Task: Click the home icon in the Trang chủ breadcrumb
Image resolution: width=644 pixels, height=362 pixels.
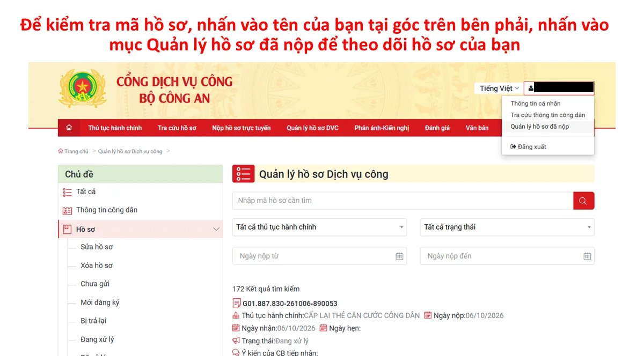Action: point(61,151)
